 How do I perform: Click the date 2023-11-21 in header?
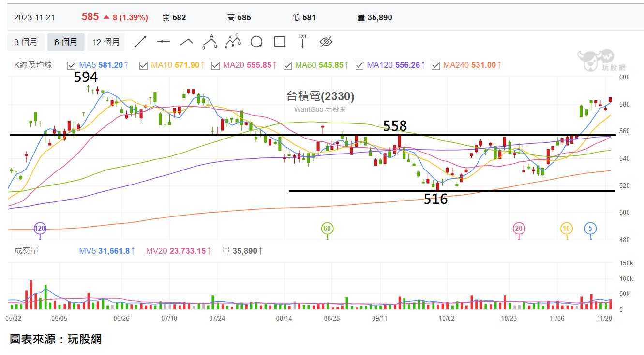click(34, 17)
